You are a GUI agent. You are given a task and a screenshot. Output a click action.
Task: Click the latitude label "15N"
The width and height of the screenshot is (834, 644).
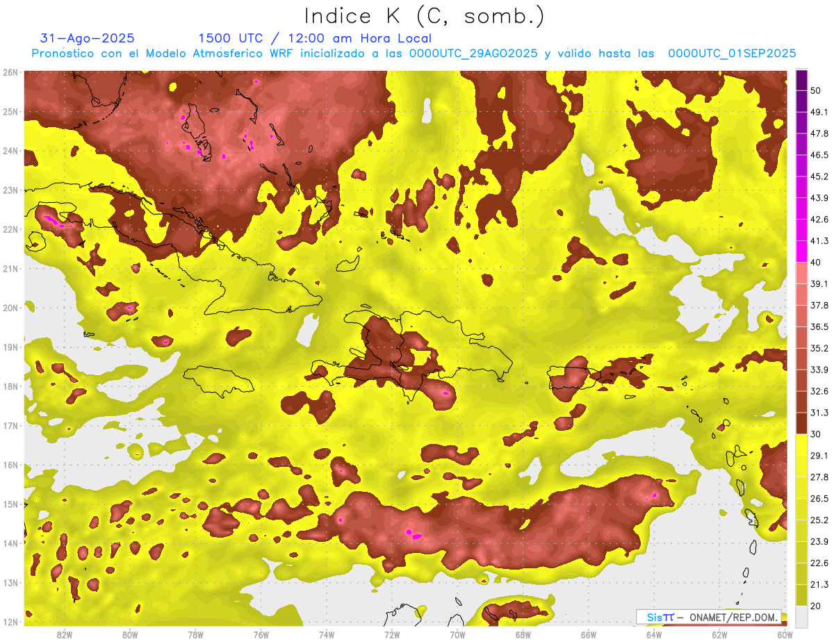pyautogui.click(x=10, y=504)
